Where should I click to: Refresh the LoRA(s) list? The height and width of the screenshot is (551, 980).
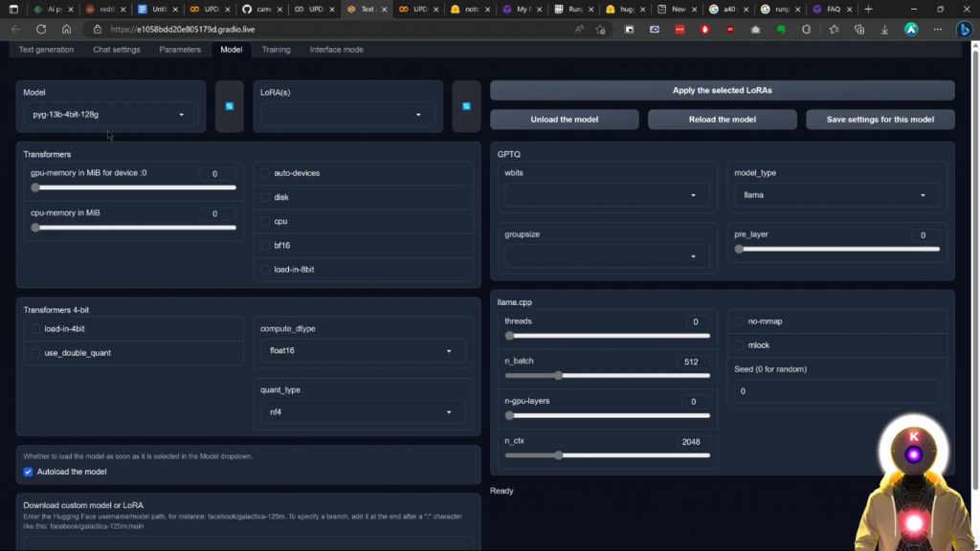466,106
